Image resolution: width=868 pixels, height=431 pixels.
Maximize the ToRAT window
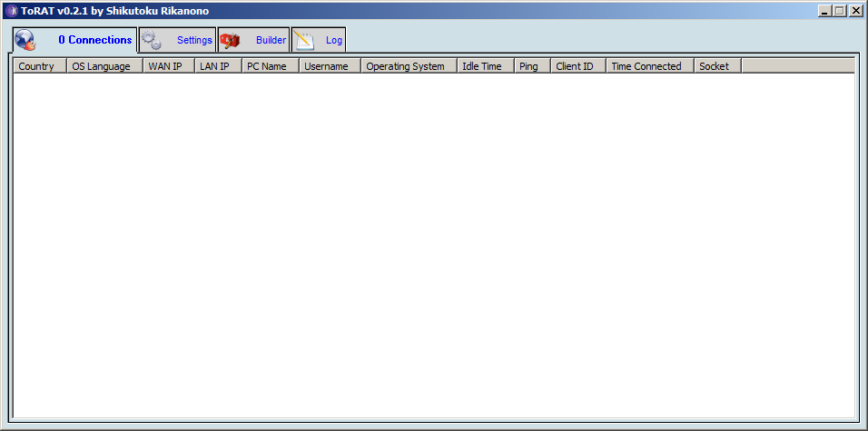(x=839, y=11)
